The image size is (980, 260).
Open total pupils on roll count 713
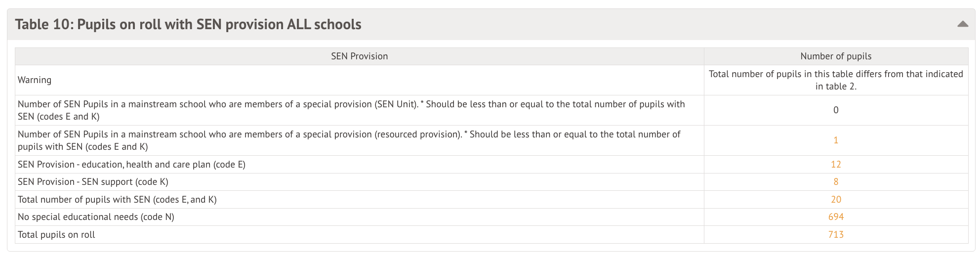[x=836, y=235]
